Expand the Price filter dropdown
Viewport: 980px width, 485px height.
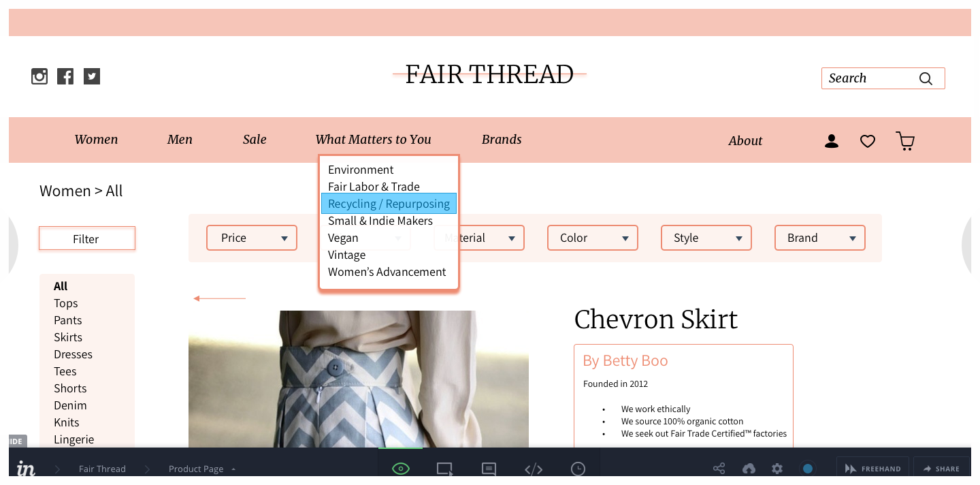pos(252,238)
